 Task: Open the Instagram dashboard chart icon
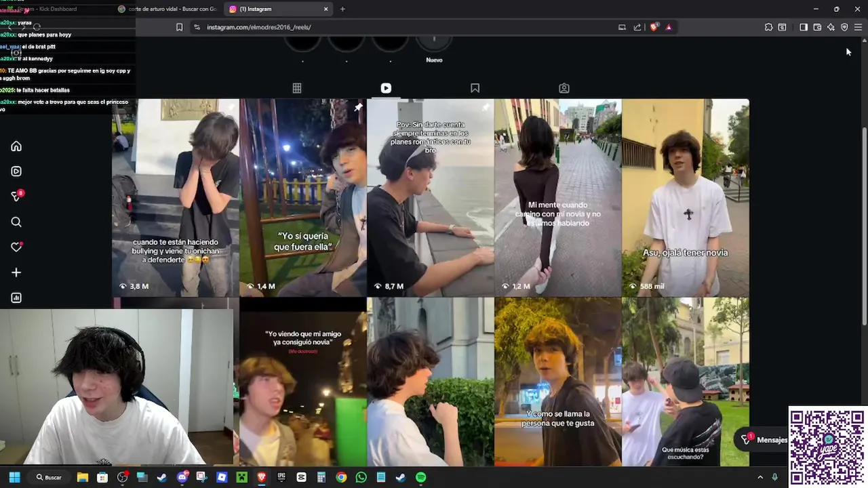pos(16,298)
